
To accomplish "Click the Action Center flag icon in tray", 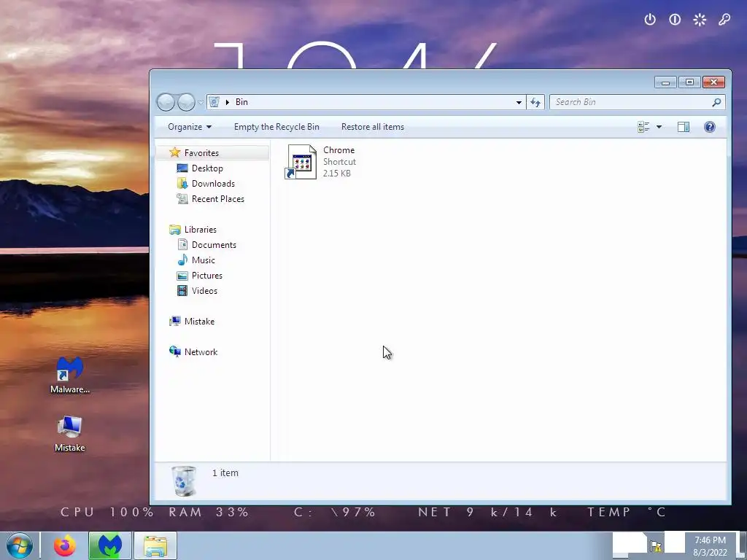I will tap(656, 545).
